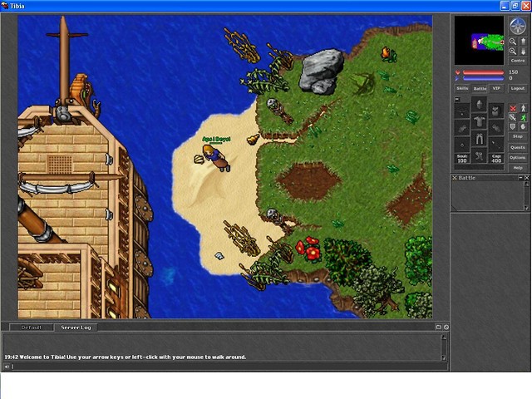Select the legs equipment slot
This screenshot has width=532, height=399.
(479, 139)
